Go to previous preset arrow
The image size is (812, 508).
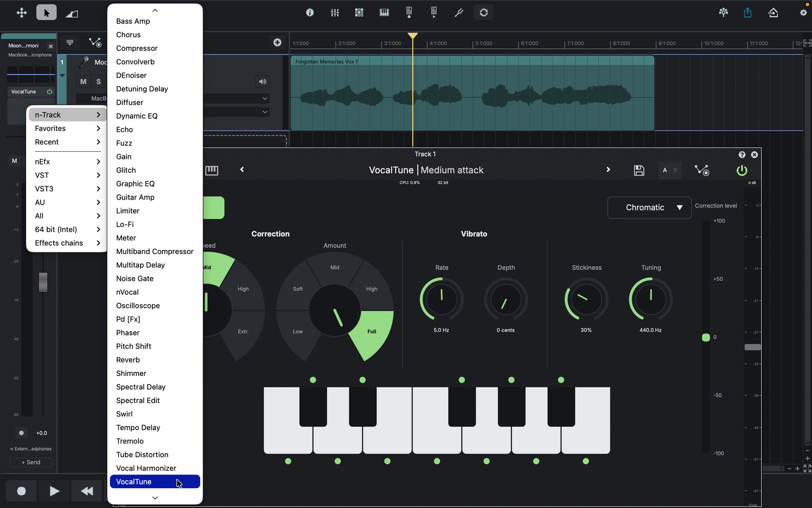(x=242, y=170)
